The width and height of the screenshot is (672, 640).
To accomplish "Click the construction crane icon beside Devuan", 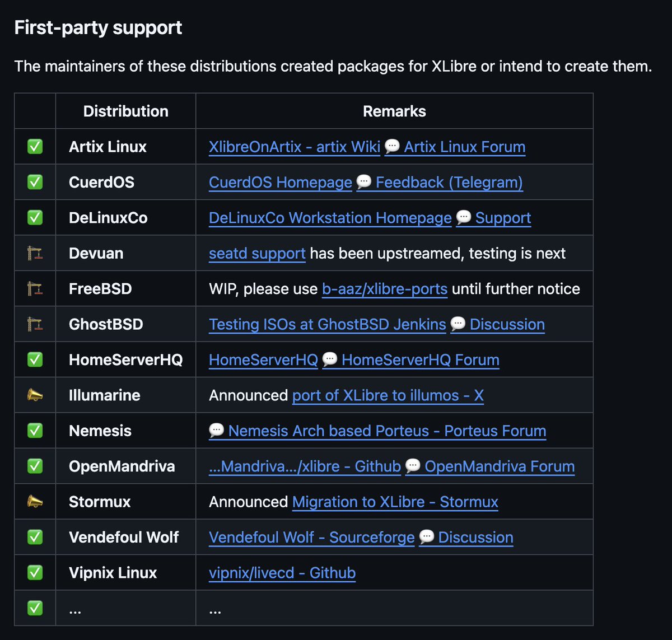I will [35, 253].
